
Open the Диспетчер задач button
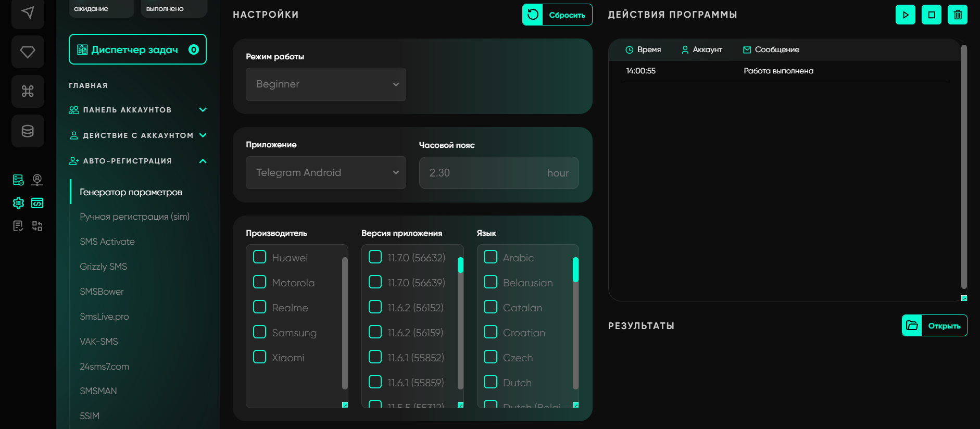137,49
